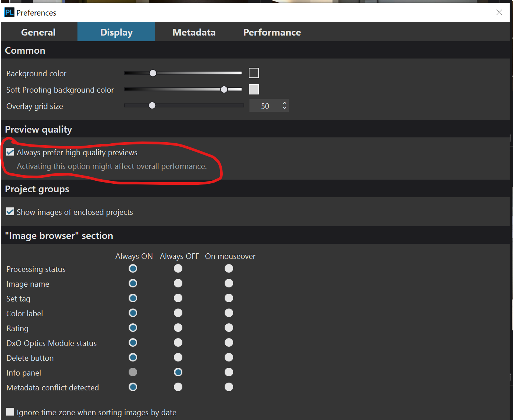Close the Preferences window

coord(499,13)
